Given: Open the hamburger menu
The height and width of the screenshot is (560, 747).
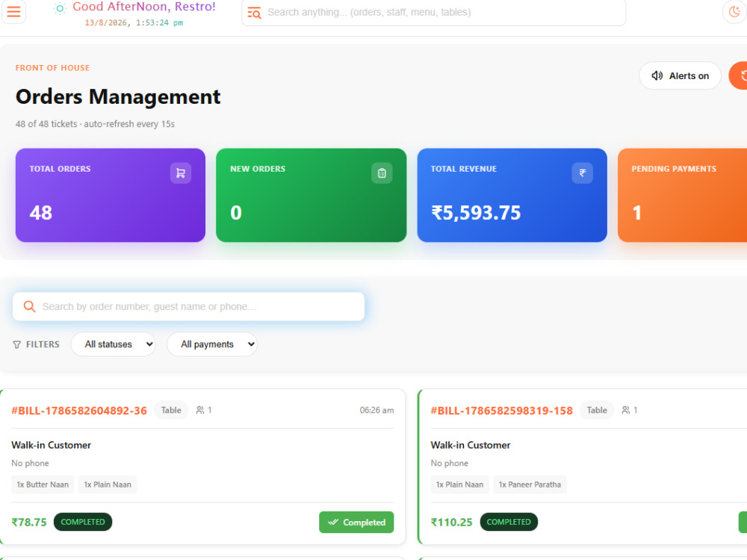Looking at the screenshot, I should [13, 11].
